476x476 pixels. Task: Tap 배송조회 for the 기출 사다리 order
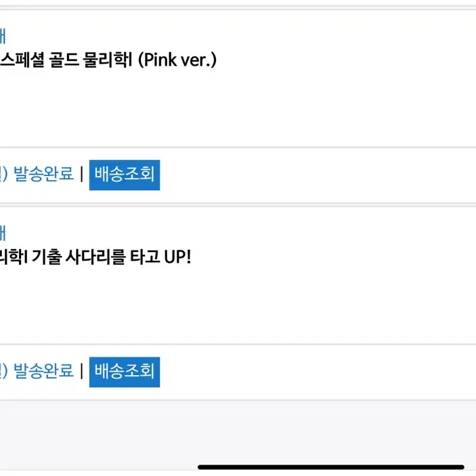(x=125, y=371)
